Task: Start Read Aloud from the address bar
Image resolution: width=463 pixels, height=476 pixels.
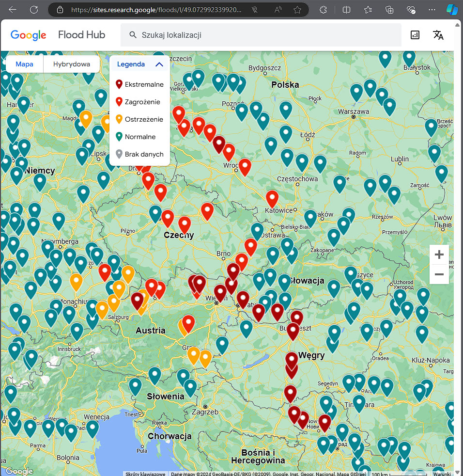Action: pos(278,10)
